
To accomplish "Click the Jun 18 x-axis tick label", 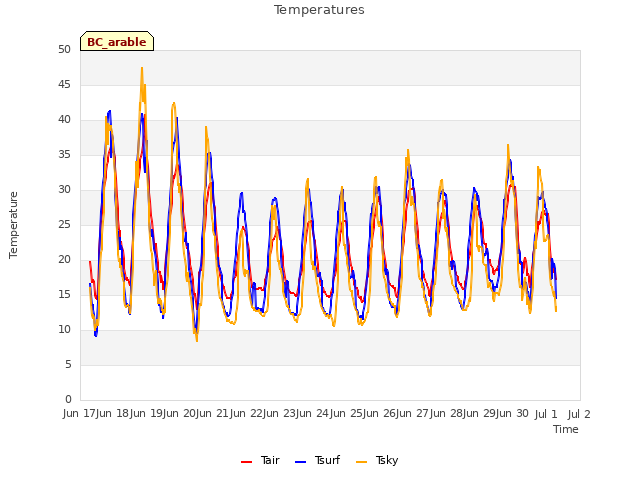I will (114, 414).
